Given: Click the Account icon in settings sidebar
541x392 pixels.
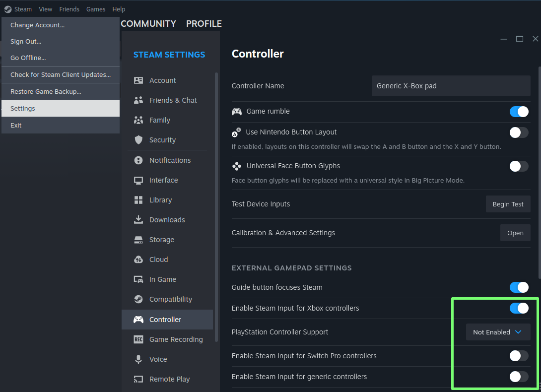Looking at the screenshot, I should pyautogui.click(x=139, y=80).
